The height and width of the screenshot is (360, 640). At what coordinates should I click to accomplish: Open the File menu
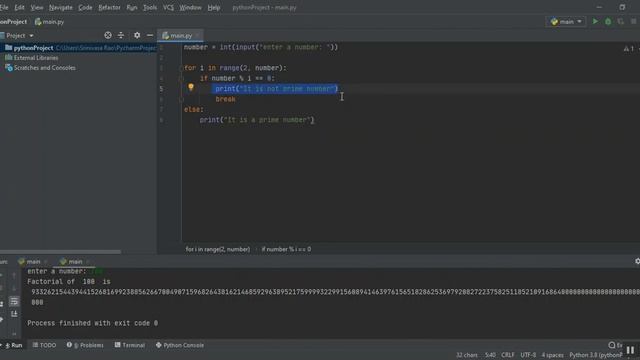(x=4, y=7)
